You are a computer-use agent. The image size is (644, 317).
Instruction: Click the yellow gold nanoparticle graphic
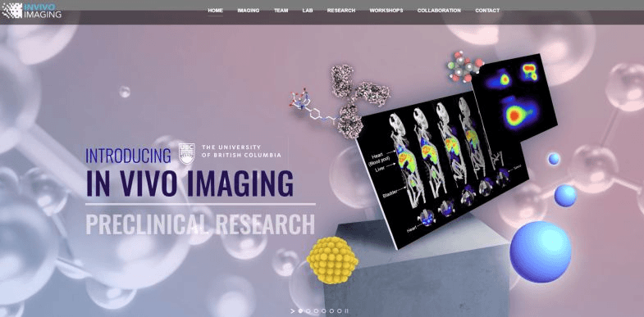coord(332,260)
